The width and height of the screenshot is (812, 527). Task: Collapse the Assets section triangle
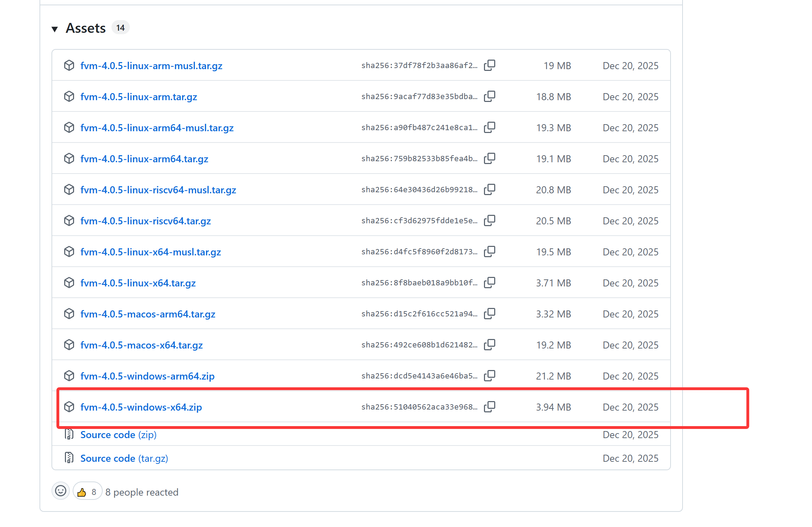(55, 29)
